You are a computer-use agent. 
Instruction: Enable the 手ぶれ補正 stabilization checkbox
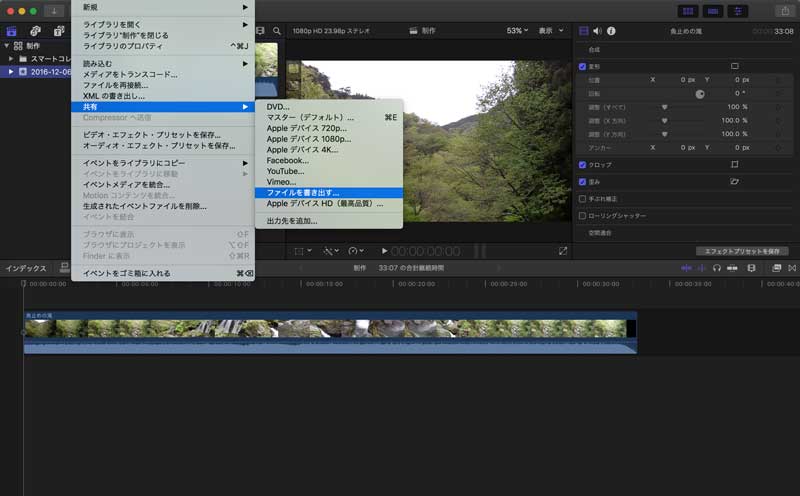pos(583,199)
